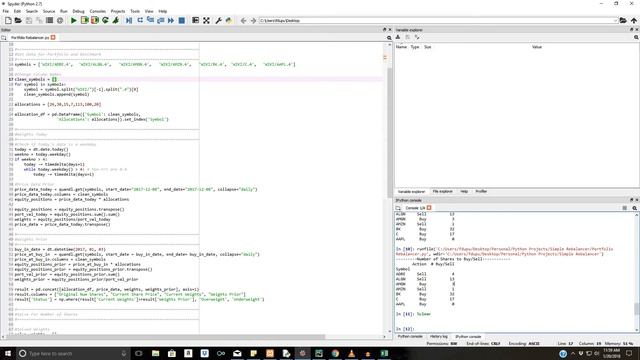Open a file using the folder icon
Viewport: 640px width, 360px height.
point(18,20)
